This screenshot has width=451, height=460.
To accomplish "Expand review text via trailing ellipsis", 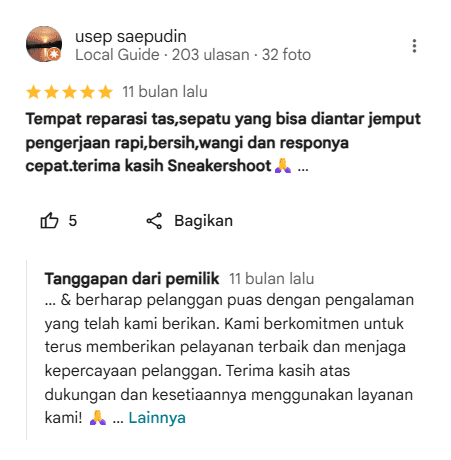I will [x=303, y=168].
